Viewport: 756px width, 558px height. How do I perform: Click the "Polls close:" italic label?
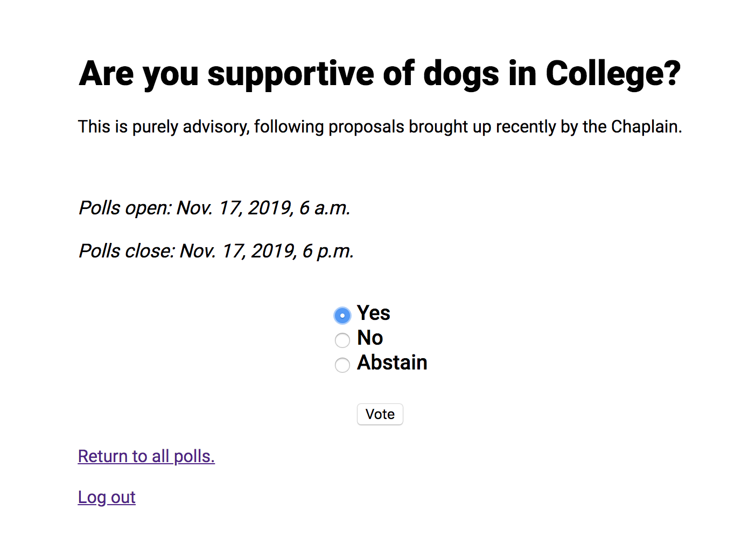click(x=127, y=251)
